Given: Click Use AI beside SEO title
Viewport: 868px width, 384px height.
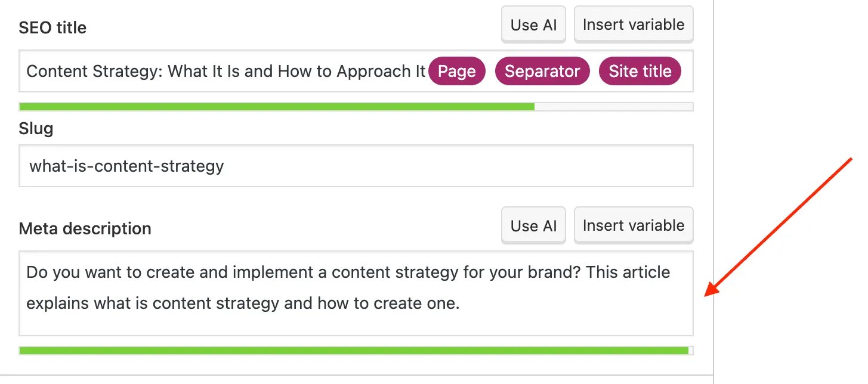Looking at the screenshot, I should (533, 24).
